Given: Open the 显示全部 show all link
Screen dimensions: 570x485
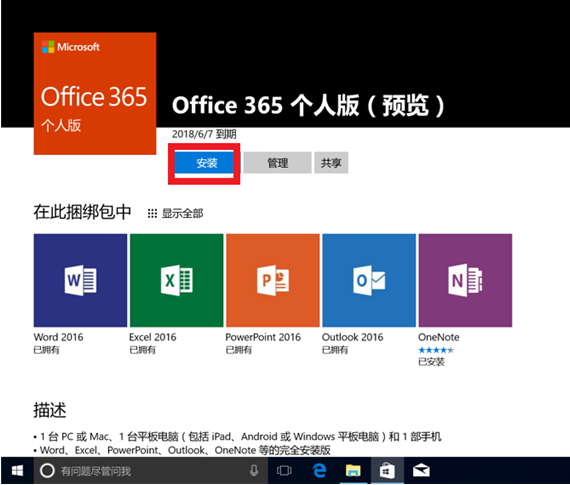Looking at the screenshot, I should click(182, 213).
